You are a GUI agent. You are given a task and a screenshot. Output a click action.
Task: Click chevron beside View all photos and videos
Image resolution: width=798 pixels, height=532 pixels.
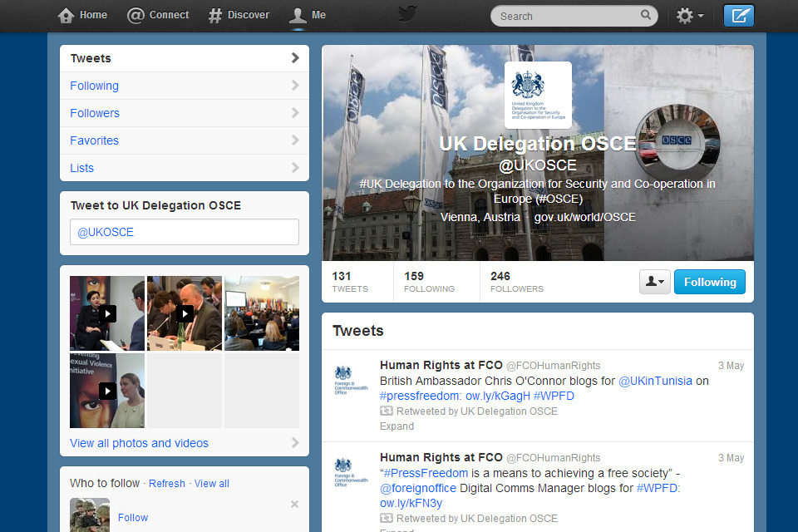tap(295, 443)
